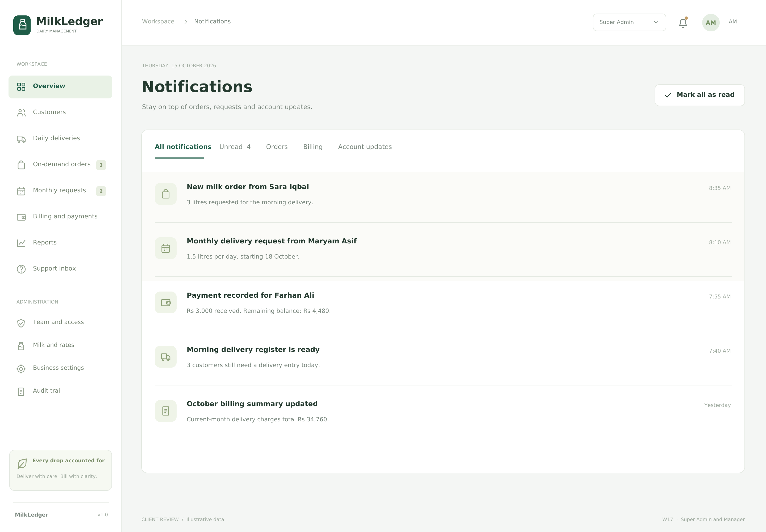Click the Overview grid icon

[21, 87]
